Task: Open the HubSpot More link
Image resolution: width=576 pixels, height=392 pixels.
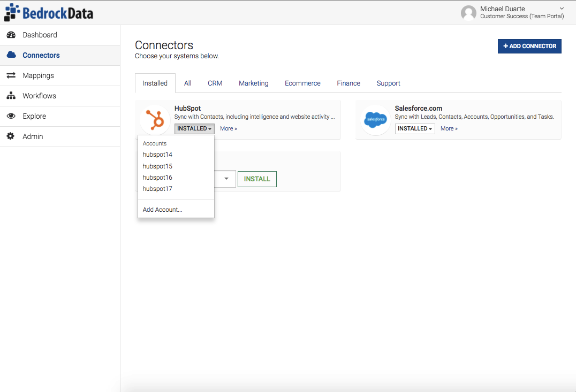Action: [x=229, y=128]
